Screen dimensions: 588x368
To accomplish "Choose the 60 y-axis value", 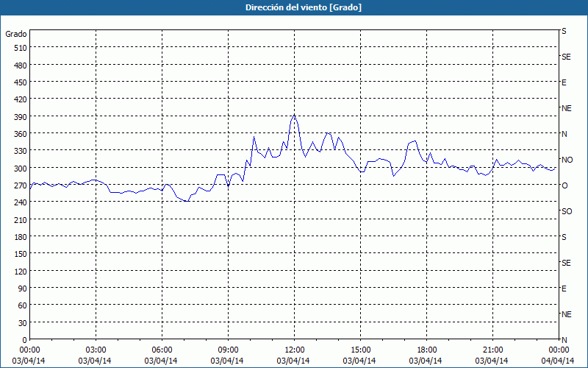I will click(x=23, y=305).
